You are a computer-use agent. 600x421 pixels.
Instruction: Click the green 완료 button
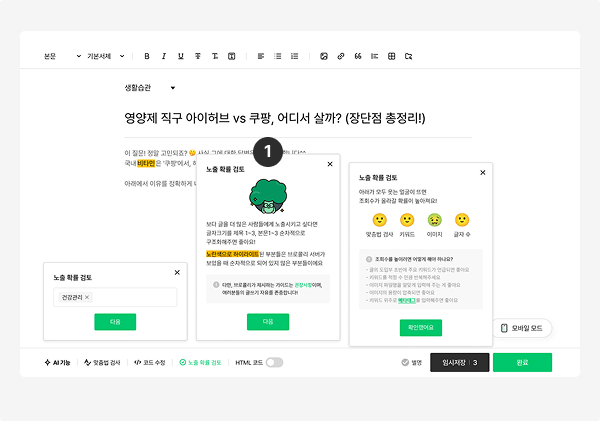[522, 362]
